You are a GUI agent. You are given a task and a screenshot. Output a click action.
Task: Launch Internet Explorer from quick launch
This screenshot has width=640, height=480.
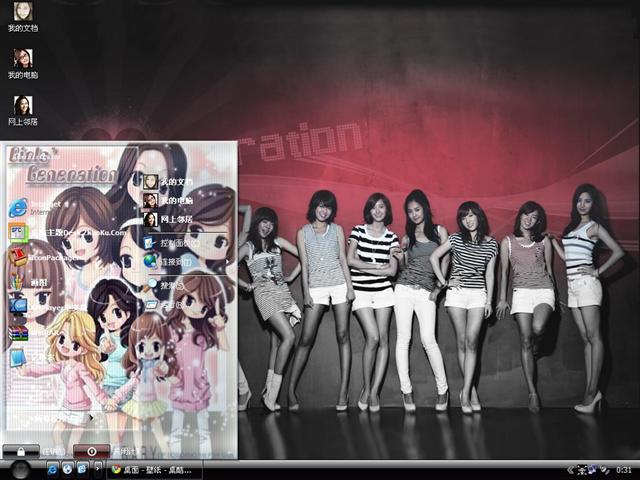click(x=53, y=469)
